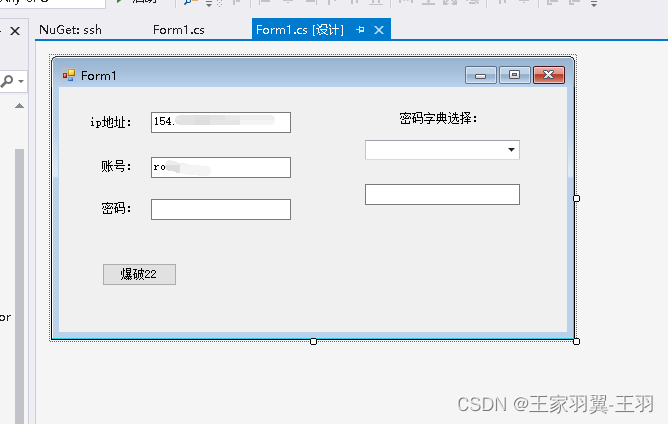Click the left panel vertical scrollbar
This screenshot has width=668, height=424.
click(19, 286)
